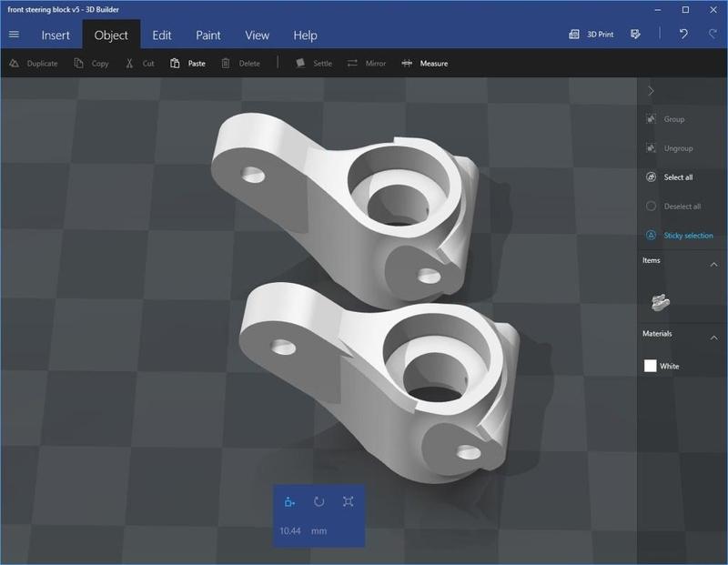Click the 3D Print button
Viewport: 728px width, 565px height.
pos(591,35)
